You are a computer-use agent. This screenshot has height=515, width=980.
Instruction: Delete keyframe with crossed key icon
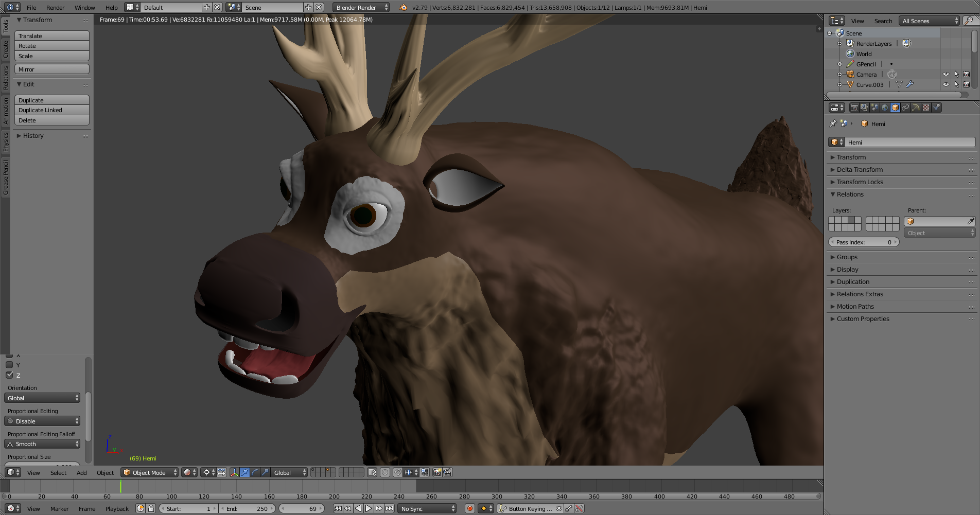coord(580,508)
